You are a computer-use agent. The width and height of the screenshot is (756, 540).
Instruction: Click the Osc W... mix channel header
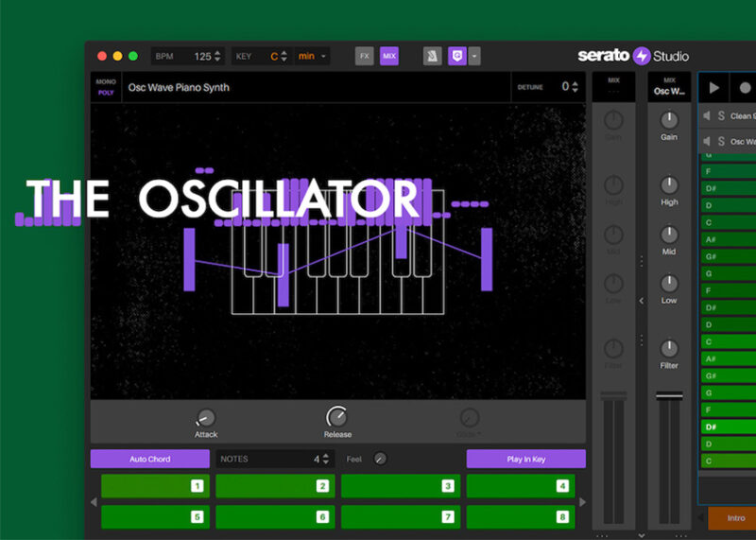(669, 87)
